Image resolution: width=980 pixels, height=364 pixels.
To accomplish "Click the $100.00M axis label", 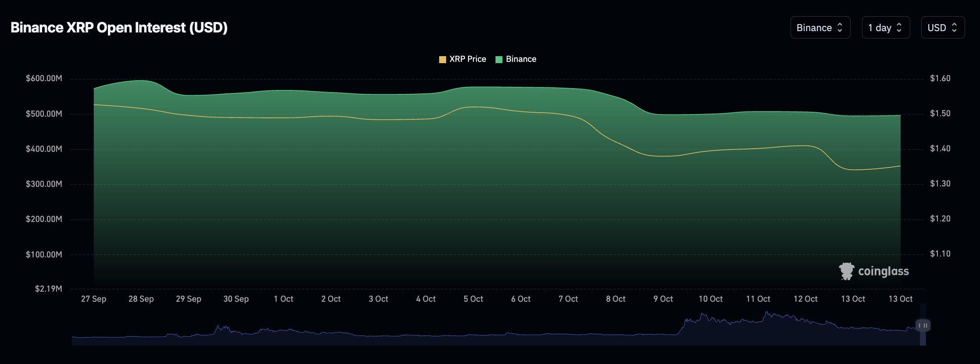I will [44, 255].
